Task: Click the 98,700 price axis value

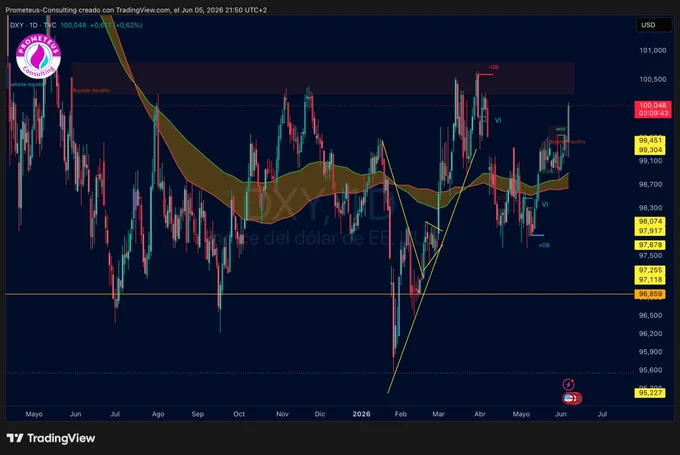Action: coord(651,184)
